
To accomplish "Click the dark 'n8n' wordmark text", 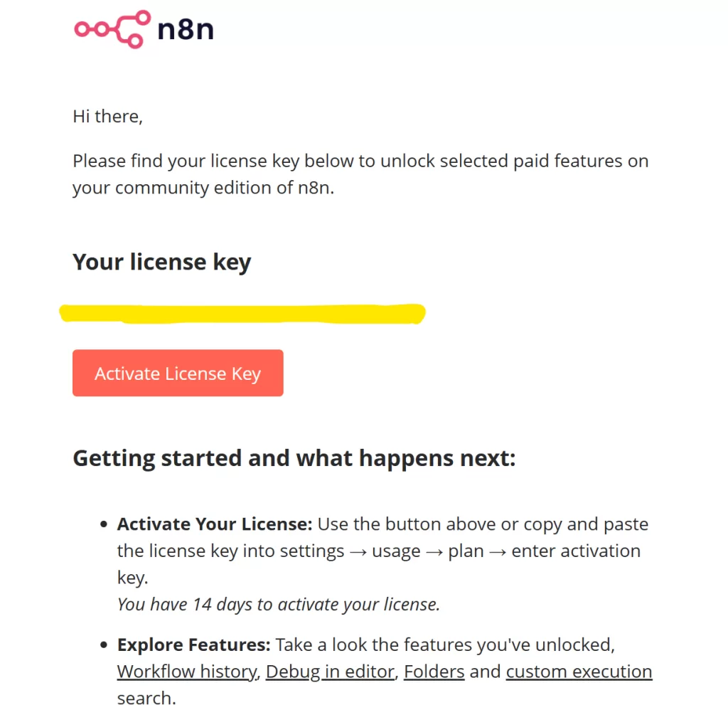I will point(184,31).
